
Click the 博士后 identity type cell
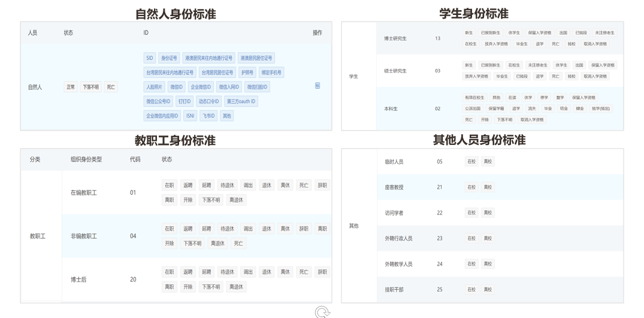pyautogui.click(x=79, y=279)
